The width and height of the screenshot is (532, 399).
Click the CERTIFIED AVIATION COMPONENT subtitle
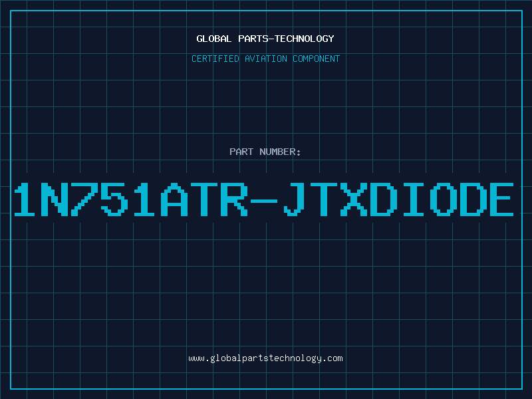point(265,59)
